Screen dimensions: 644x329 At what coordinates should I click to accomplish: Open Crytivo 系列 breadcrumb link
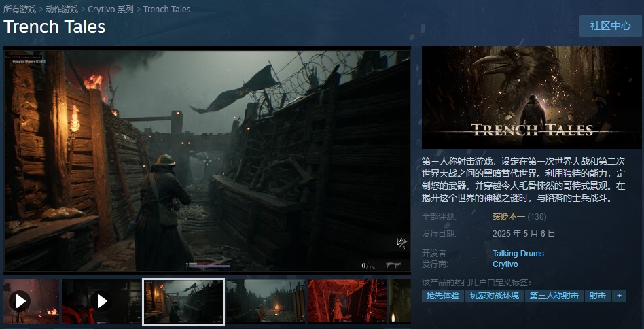(x=111, y=9)
